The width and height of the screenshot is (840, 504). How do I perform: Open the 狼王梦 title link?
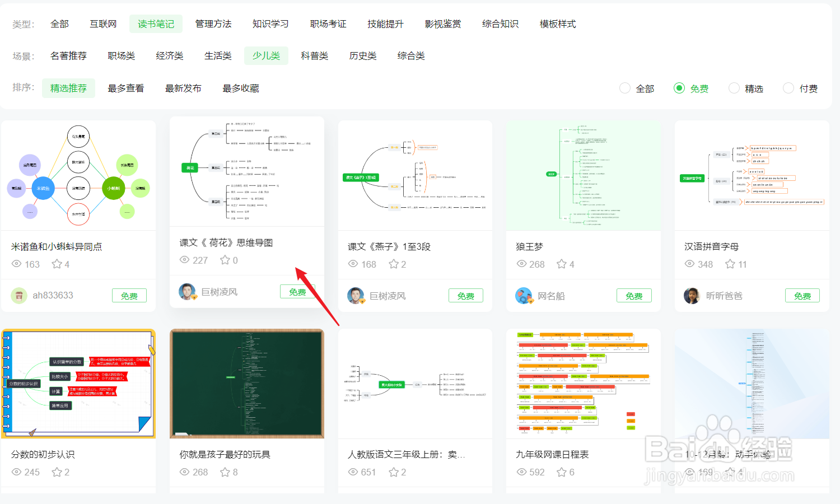pyautogui.click(x=529, y=246)
